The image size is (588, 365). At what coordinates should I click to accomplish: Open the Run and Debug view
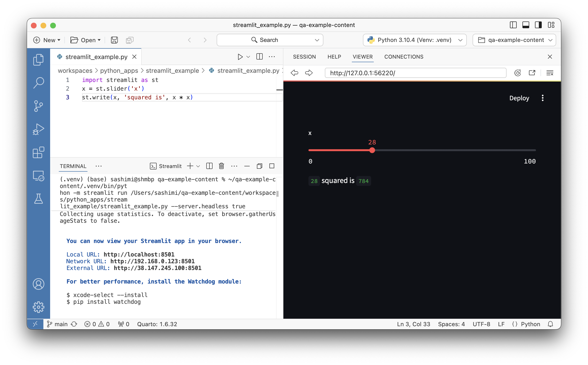(39, 129)
